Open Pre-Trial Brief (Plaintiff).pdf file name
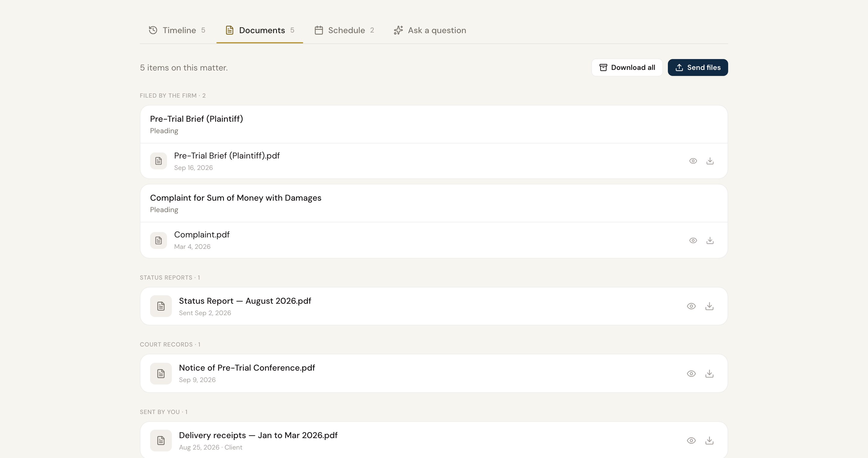The image size is (868, 458). [x=227, y=155]
